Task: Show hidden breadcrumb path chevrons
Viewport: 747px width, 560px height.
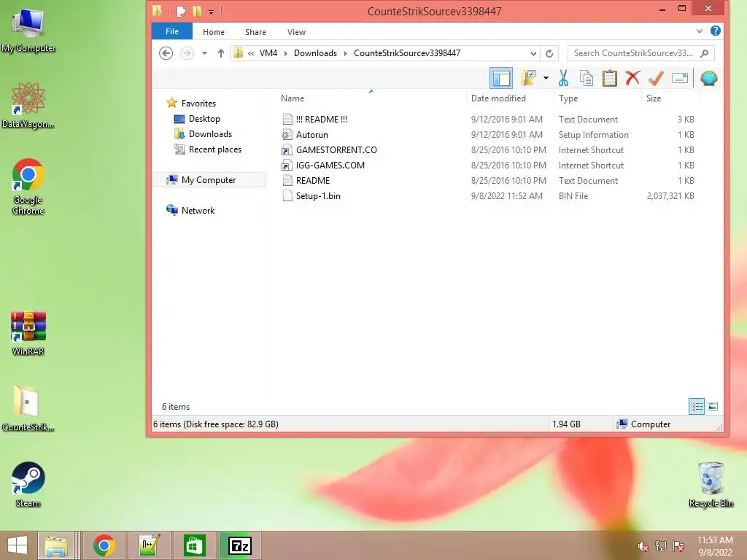Action: tap(251, 52)
